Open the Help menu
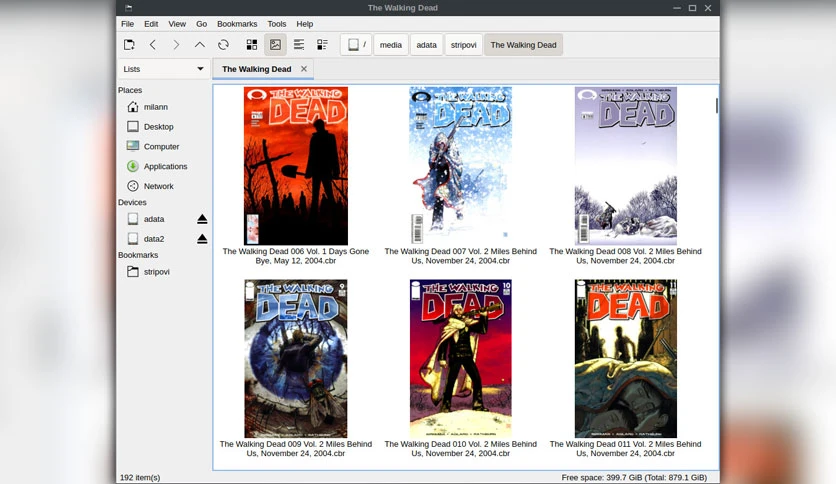Viewport: 836px width, 484px height. 304,24
